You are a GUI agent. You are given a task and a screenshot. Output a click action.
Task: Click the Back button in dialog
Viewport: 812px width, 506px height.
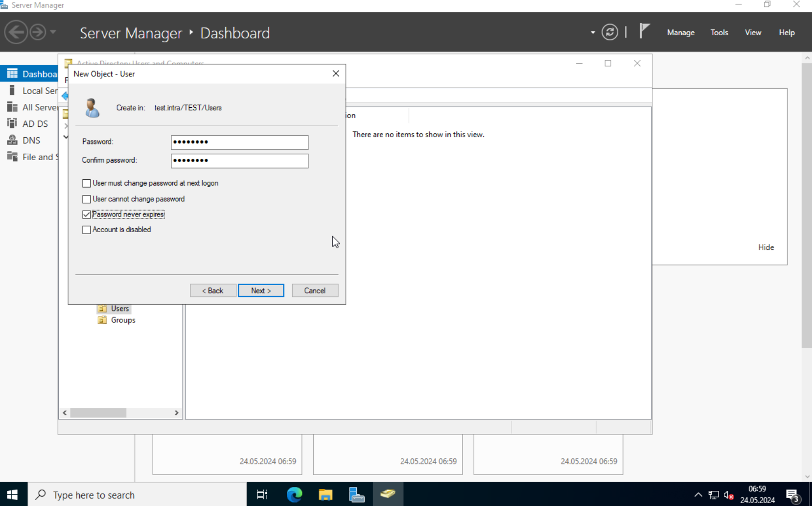[213, 290]
